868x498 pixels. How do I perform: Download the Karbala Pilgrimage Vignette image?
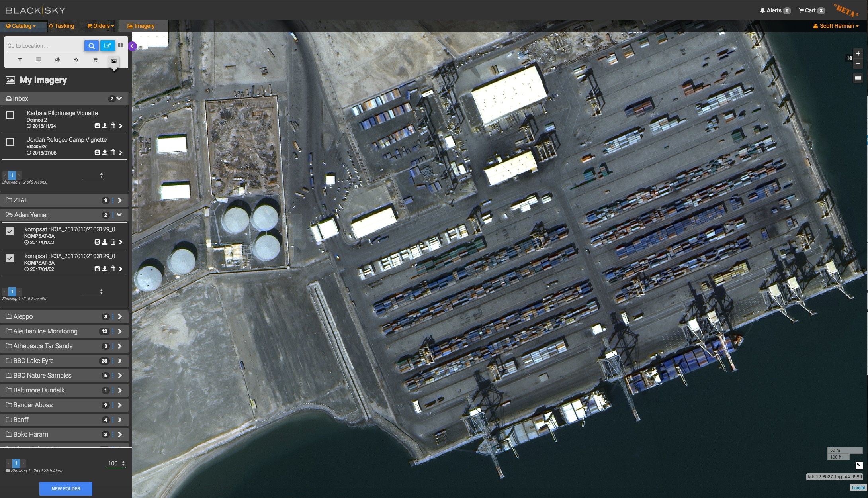[105, 126]
